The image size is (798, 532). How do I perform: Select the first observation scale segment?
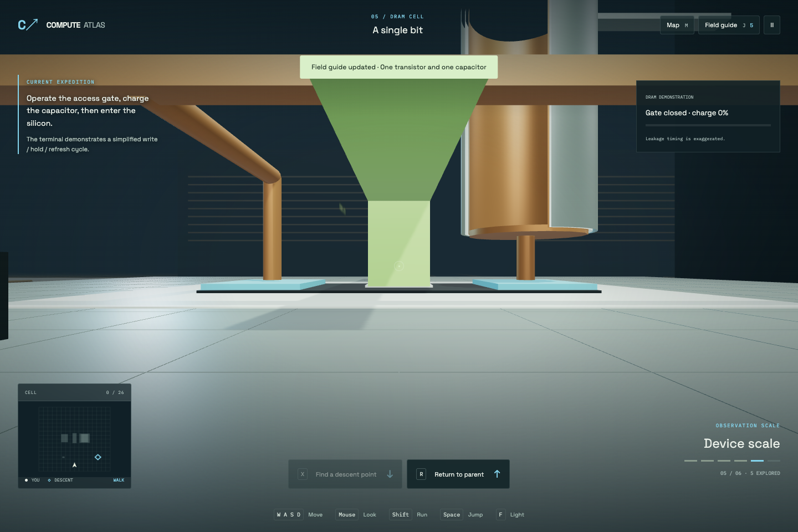pyautogui.click(x=690, y=461)
